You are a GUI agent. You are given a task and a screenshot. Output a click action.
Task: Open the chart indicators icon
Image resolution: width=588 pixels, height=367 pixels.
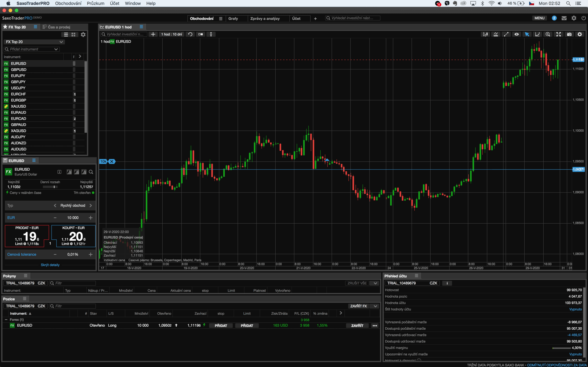point(496,34)
